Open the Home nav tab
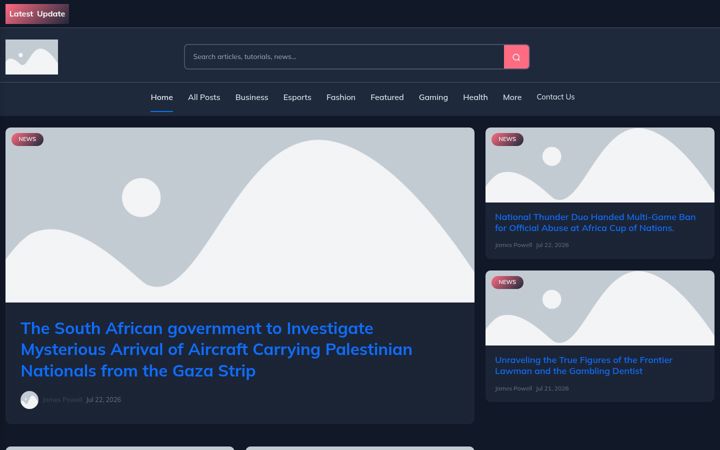The image size is (720, 450). coord(162,97)
